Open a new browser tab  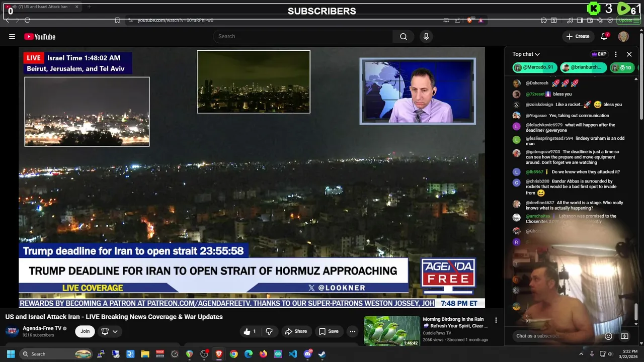click(x=89, y=7)
